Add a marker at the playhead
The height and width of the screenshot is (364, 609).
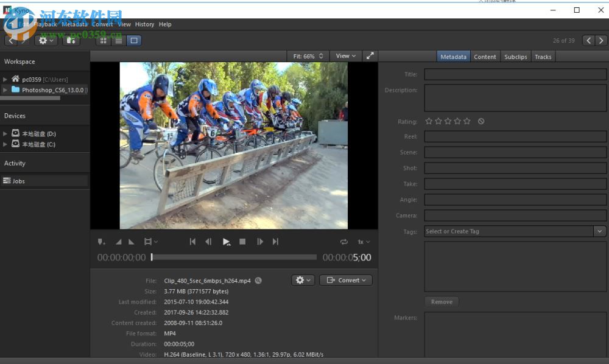(101, 242)
